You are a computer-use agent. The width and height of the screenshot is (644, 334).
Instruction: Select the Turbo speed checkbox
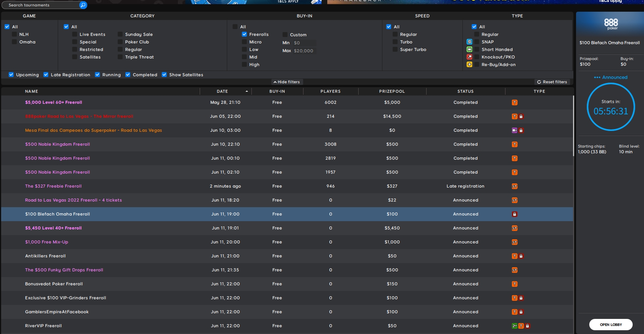(395, 42)
